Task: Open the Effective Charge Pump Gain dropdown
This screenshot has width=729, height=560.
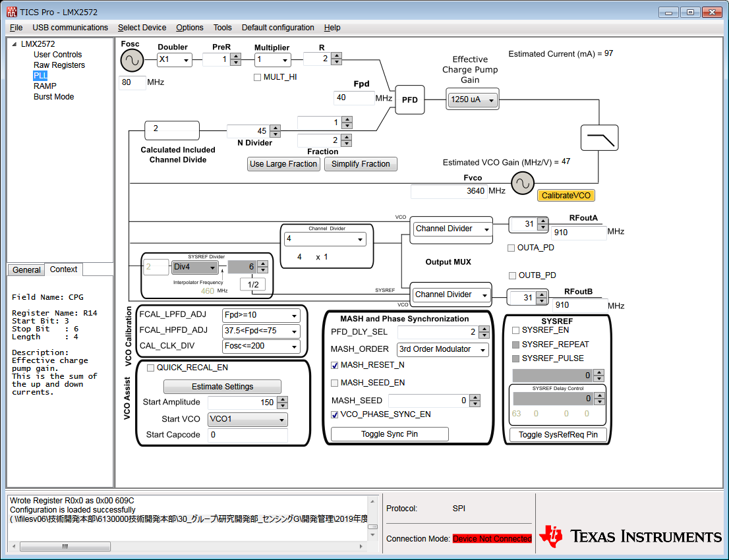Action: click(473, 99)
